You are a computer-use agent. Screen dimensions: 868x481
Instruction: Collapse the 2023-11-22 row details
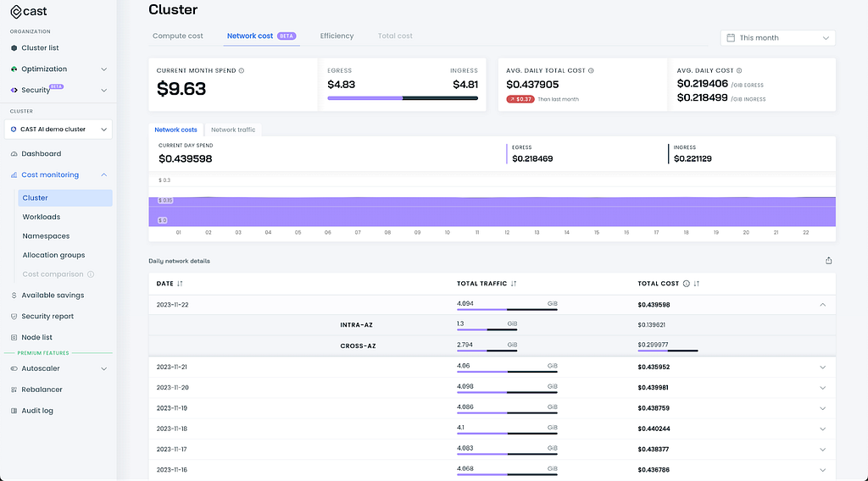click(822, 305)
